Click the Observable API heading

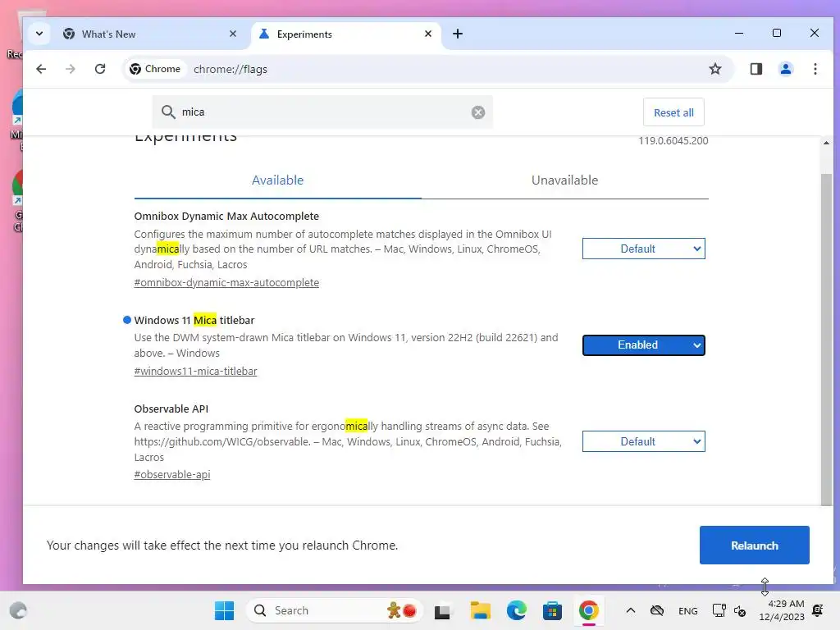click(x=171, y=409)
